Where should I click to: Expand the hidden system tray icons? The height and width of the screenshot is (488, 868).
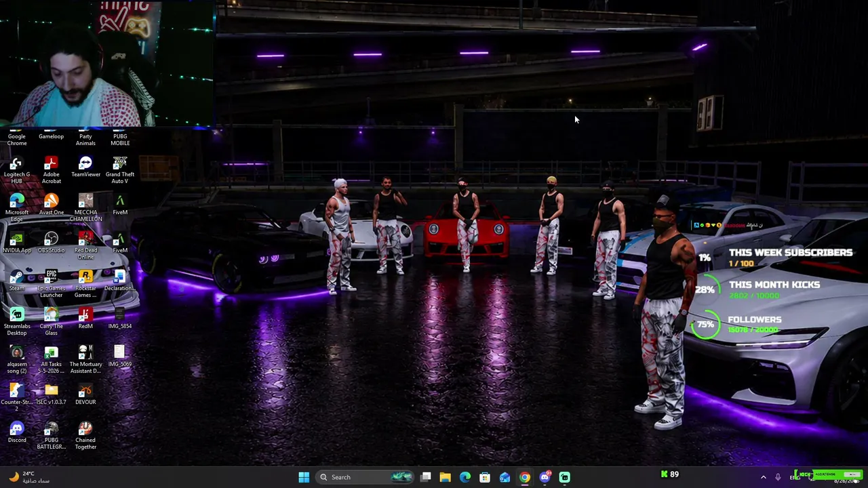pos(764,477)
